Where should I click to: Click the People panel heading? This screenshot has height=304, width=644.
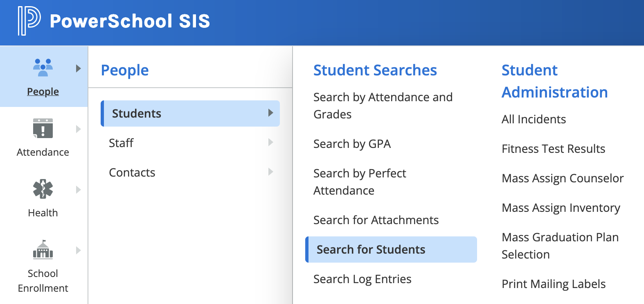click(x=125, y=70)
